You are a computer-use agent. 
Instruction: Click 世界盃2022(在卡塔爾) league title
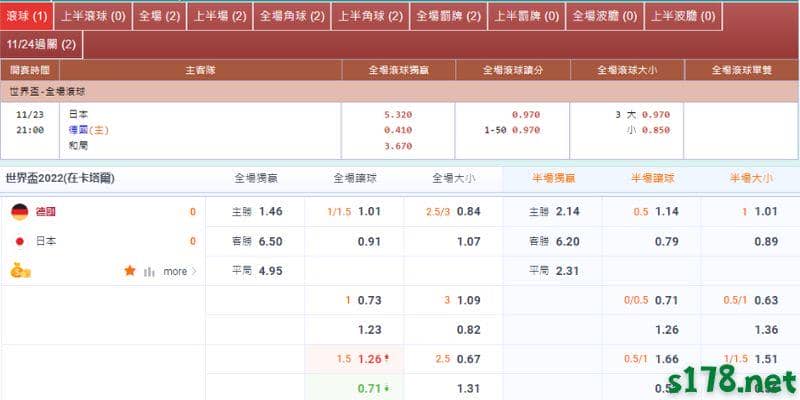(60, 179)
